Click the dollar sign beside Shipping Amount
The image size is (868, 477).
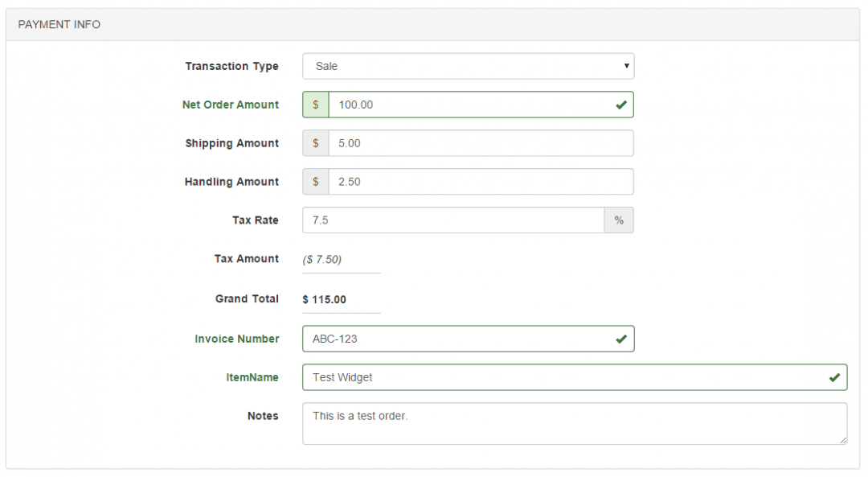(x=315, y=142)
